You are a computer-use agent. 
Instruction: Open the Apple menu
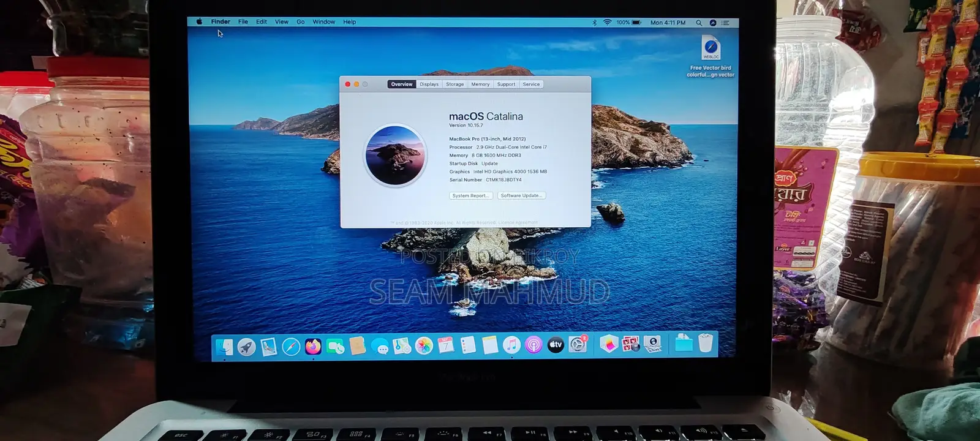(x=199, y=21)
